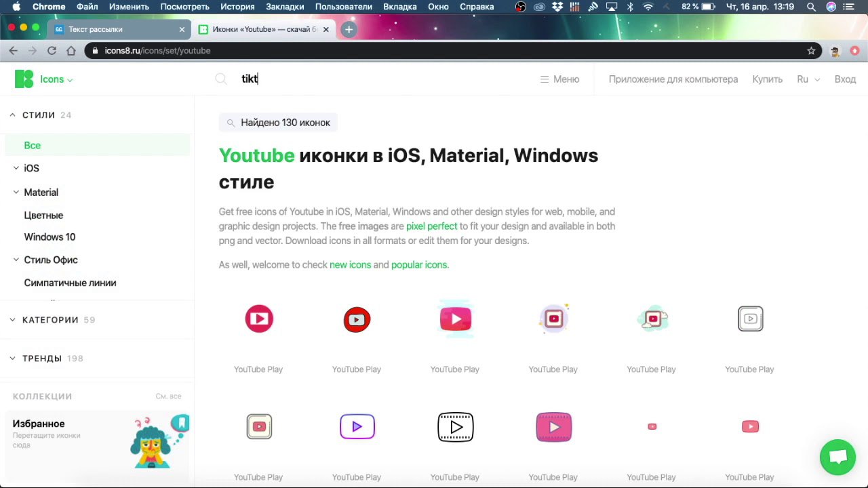868x488 pixels.
Task: Click the Купить link
Action: pyautogui.click(x=767, y=79)
